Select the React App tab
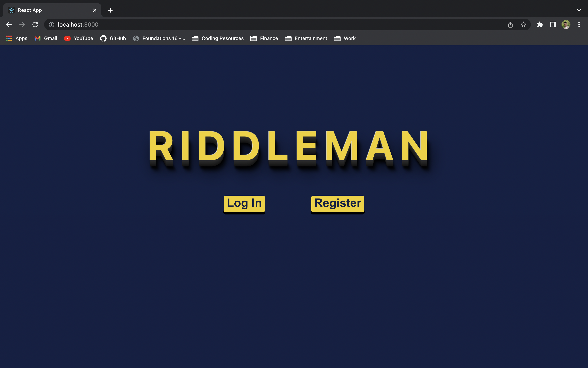Screen dimensions: 588x368 coord(52,10)
